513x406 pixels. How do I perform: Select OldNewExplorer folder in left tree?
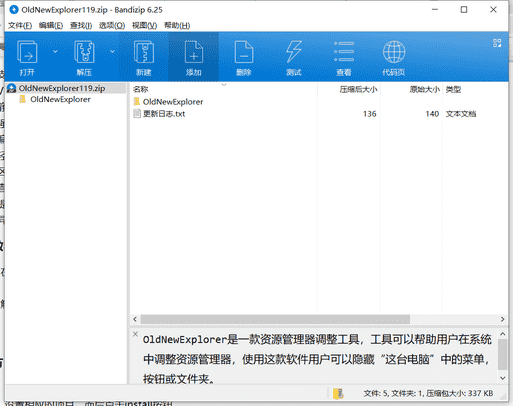click(60, 99)
